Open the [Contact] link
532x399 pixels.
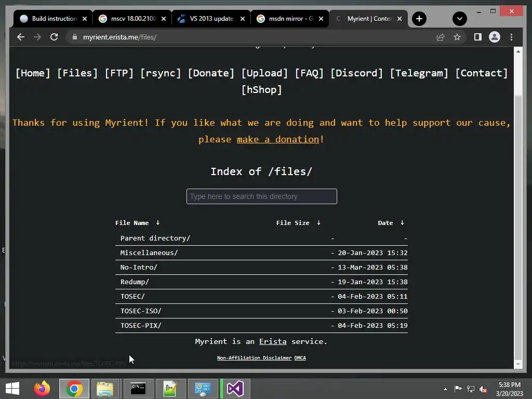coord(482,73)
